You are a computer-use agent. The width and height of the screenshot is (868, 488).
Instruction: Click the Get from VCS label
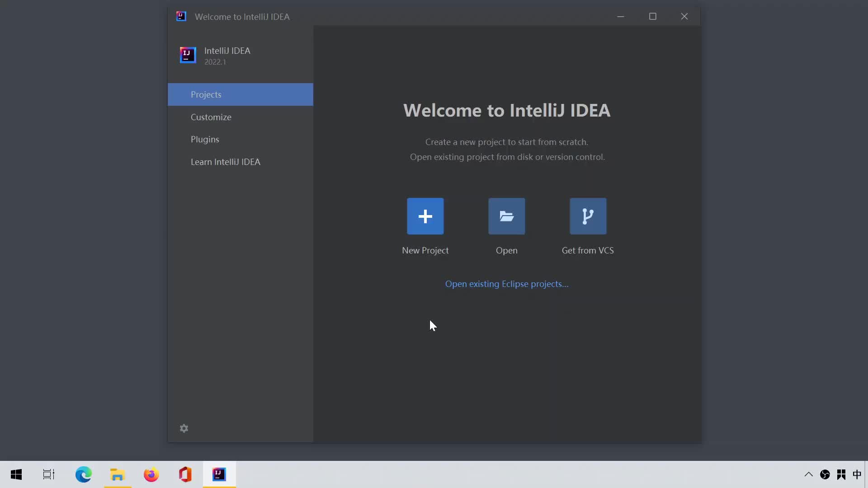588,250
